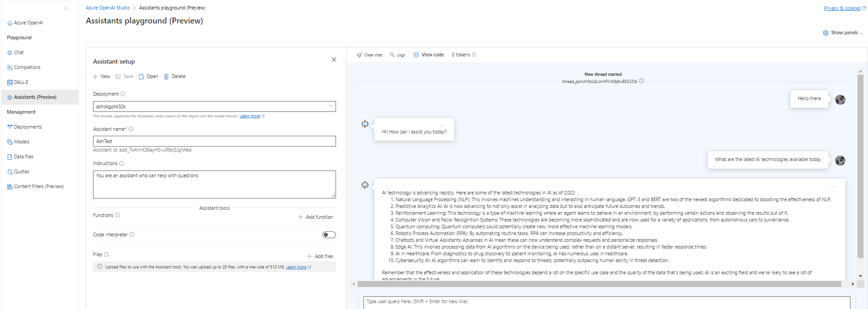Click the Assistant id text
Viewport: 868px width, 309px height.
(142, 150)
